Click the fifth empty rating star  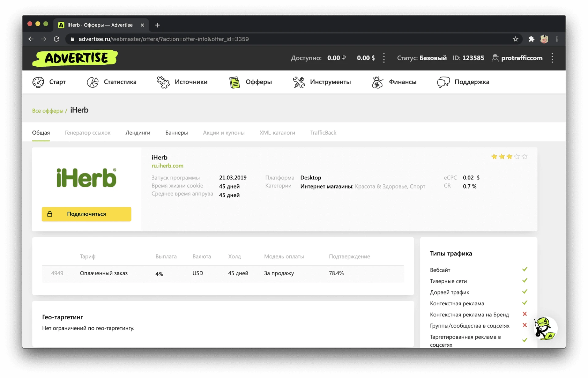(525, 157)
